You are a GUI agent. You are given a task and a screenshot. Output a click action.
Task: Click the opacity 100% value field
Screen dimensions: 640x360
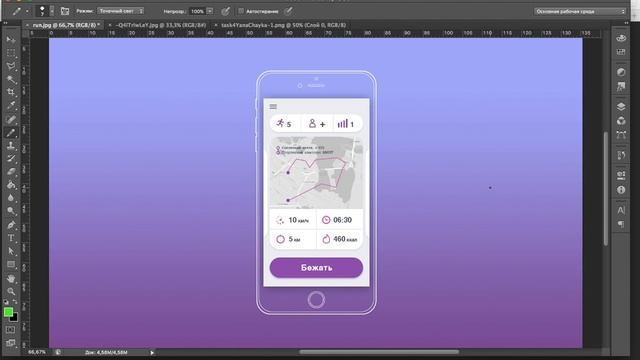click(x=198, y=11)
